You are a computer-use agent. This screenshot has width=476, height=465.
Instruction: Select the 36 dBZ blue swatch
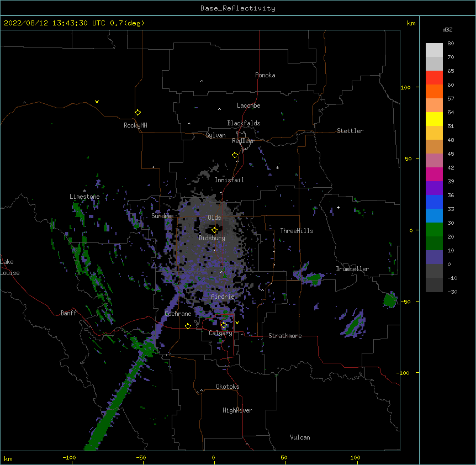pos(434,202)
